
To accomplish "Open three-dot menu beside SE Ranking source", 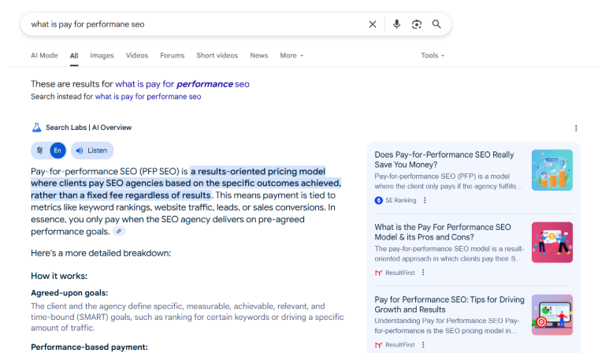I will click(423, 200).
